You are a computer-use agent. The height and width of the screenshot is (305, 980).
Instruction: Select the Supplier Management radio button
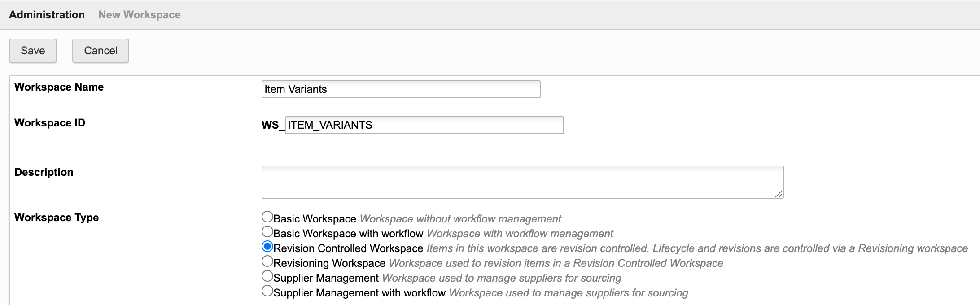coord(267,276)
